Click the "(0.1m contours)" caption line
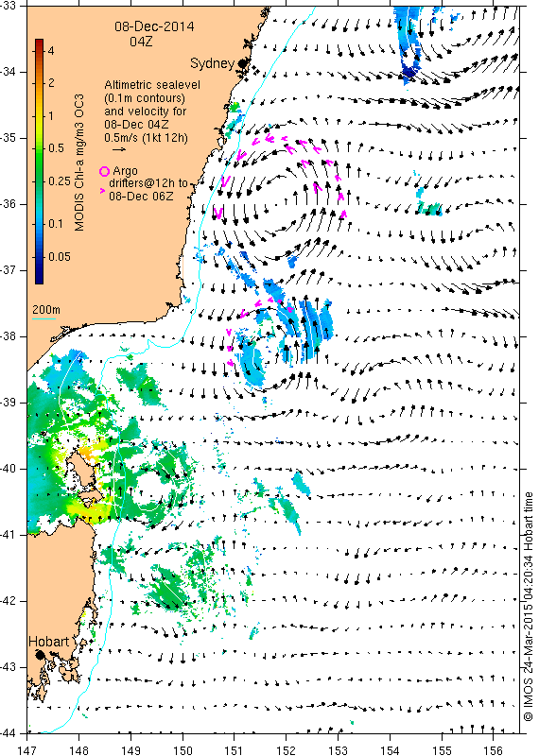This screenshot has width=539, height=756. (x=145, y=98)
